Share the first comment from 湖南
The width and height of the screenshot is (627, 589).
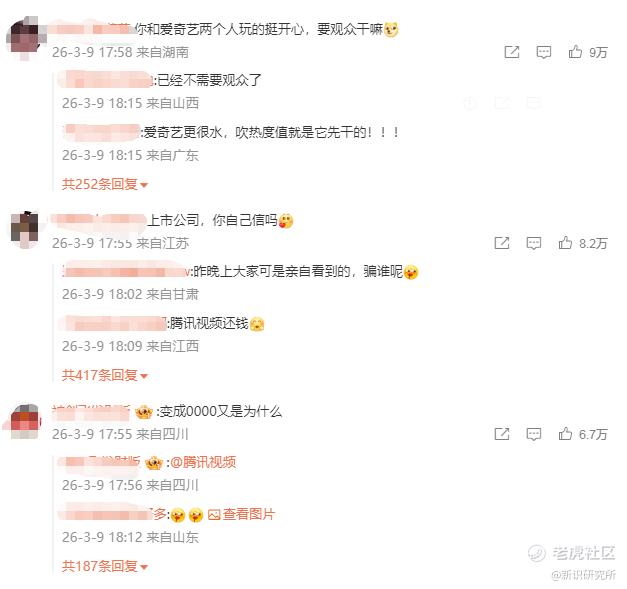point(512,52)
